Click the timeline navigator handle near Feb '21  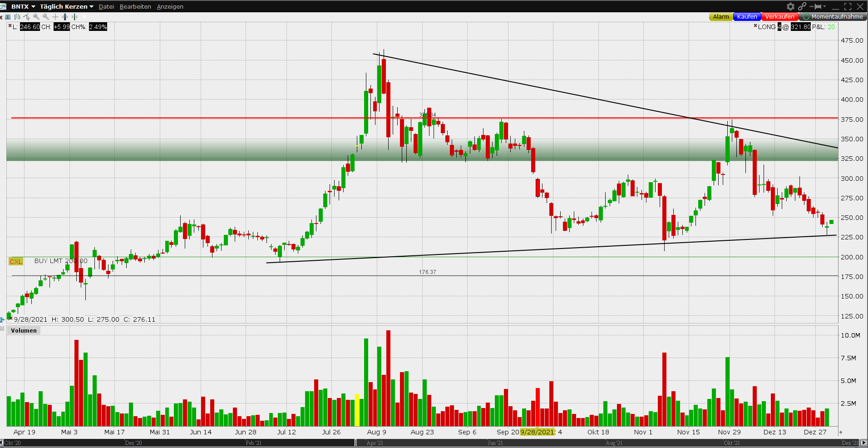[x=356, y=443]
